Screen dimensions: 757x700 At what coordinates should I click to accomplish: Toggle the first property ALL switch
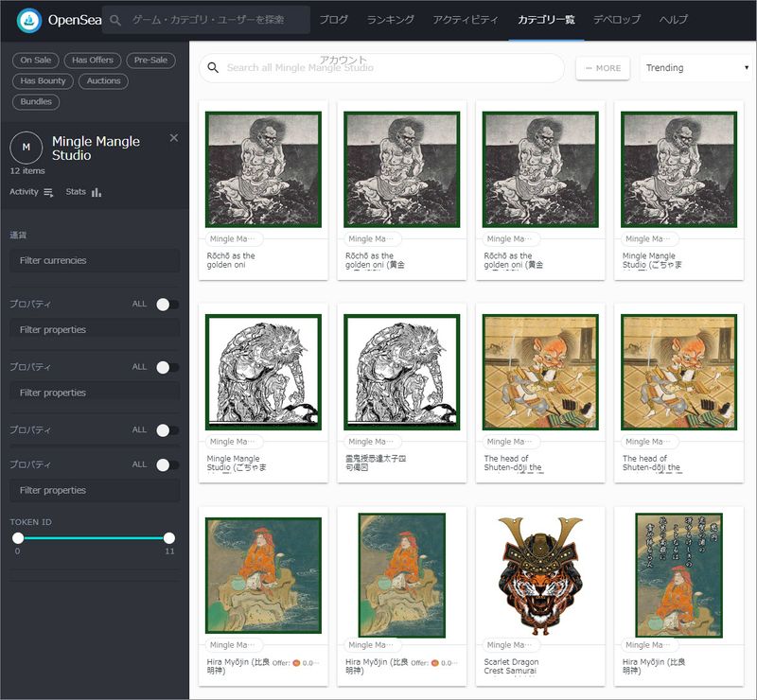167,305
